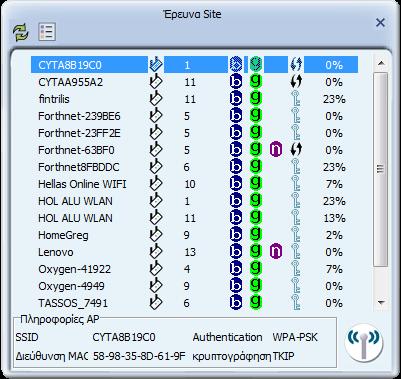Click the antenna icon beside Lenovo
Image resolution: width=401 pixels, height=379 pixels.
click(155, 252)
